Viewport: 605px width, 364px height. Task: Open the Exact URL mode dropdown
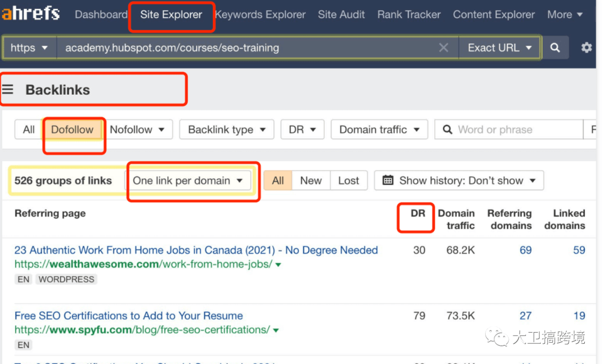point(499,48)
